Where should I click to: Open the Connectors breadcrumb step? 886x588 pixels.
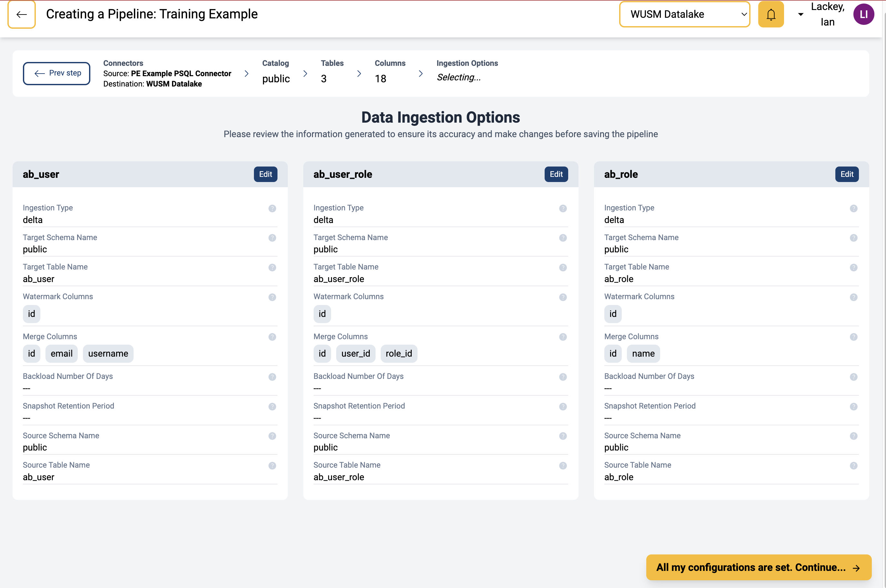(x=167, y=73)
